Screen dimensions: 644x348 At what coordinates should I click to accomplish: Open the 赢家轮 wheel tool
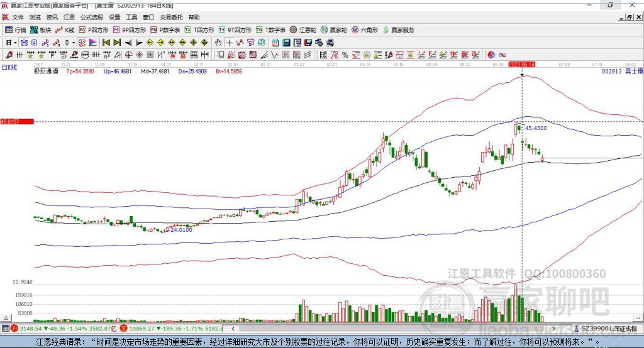coord(334,30)
